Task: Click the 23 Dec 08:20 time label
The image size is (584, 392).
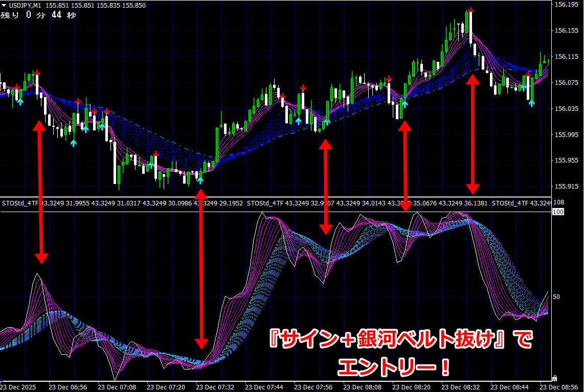Action: (412, 387)
